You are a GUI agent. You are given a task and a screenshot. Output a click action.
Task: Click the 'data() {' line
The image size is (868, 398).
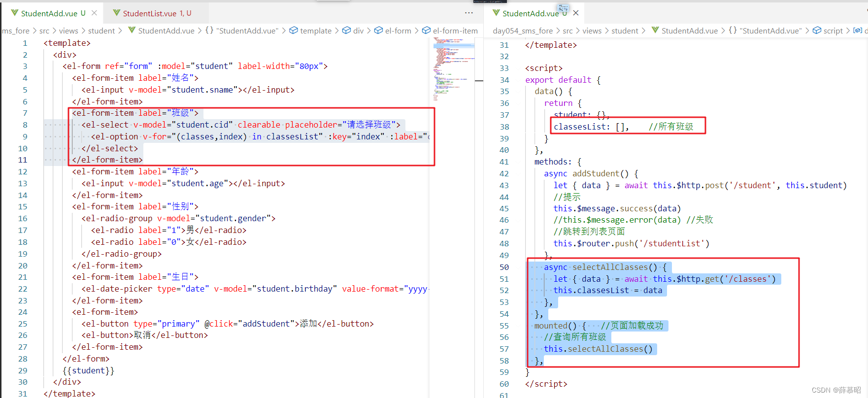pyautogui.click(x=553, y=91)
